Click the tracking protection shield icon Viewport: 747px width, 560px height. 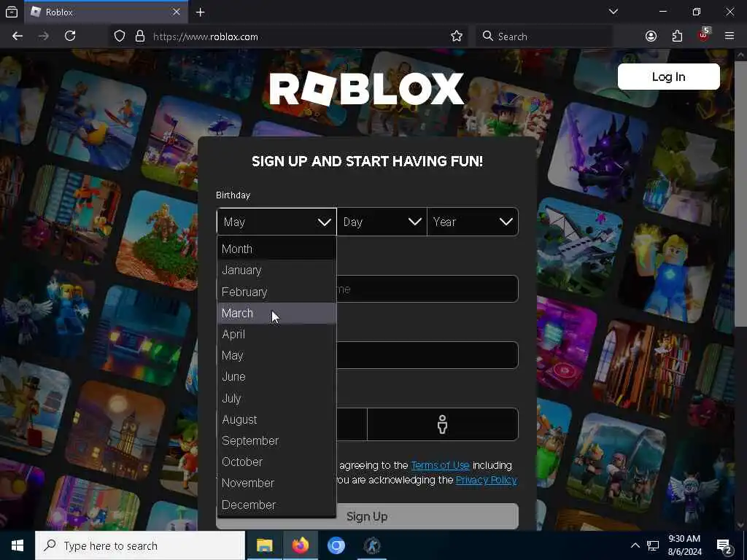coord(120,36)
